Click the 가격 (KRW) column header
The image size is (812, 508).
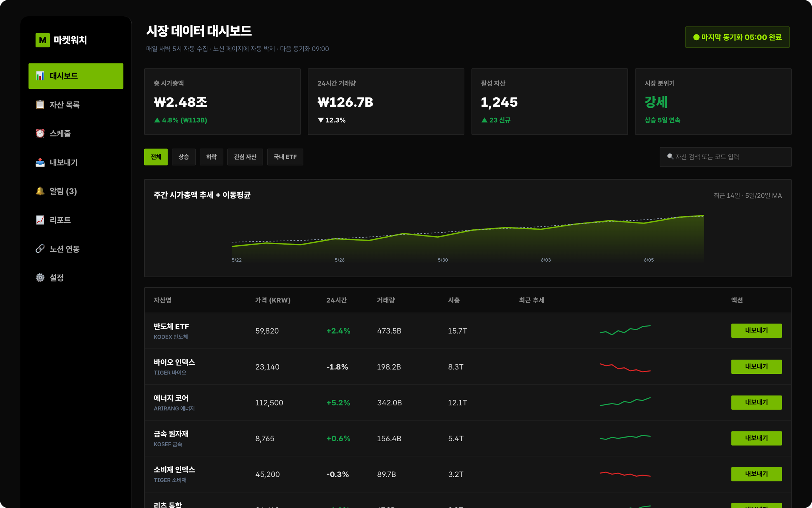[x=273, y=300]
